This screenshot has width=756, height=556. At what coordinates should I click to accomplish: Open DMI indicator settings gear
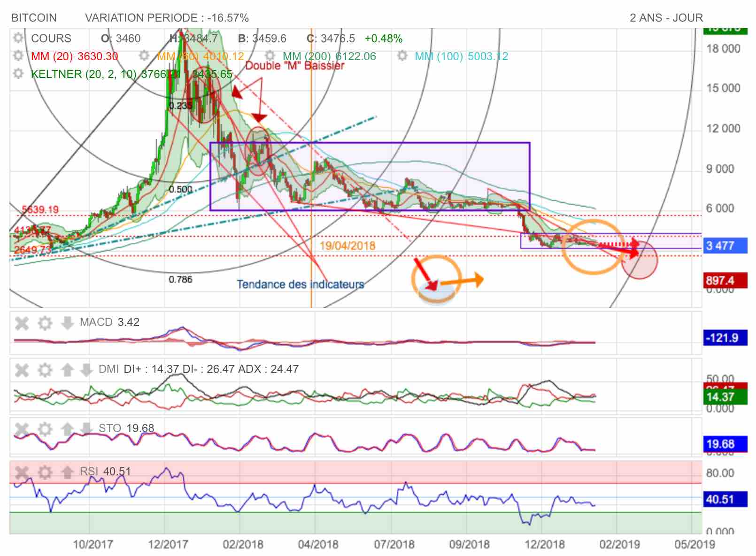pyautogui.click(x=45, y=370)
